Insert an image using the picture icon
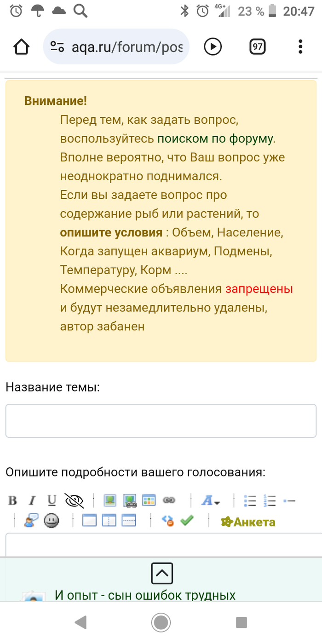 [x=110, y=500]
